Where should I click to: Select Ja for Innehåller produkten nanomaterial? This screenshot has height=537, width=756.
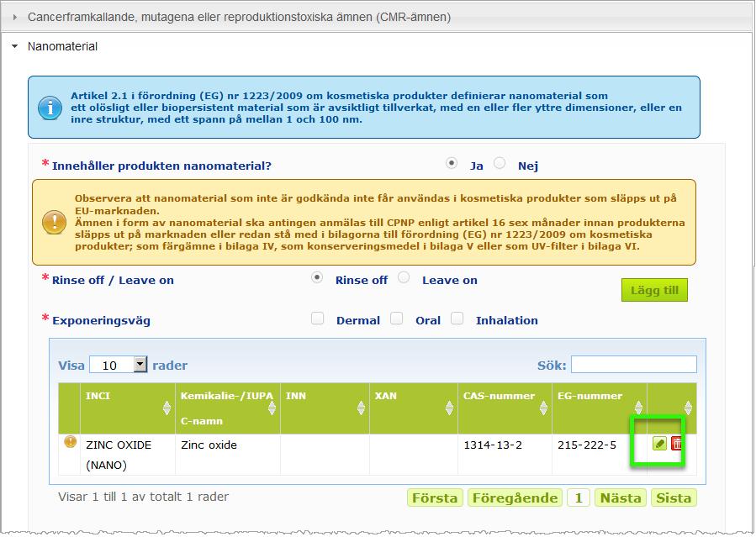click(x=452, y=163)
